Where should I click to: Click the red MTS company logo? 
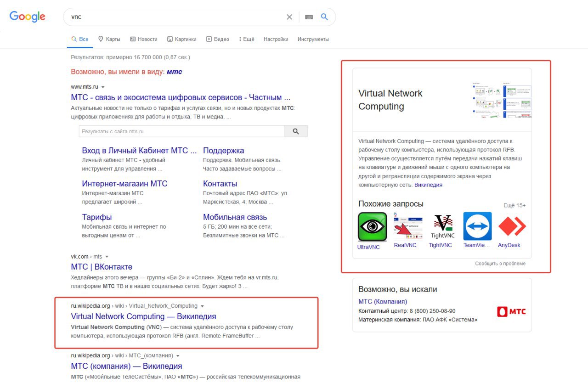(x=511, y=311)
